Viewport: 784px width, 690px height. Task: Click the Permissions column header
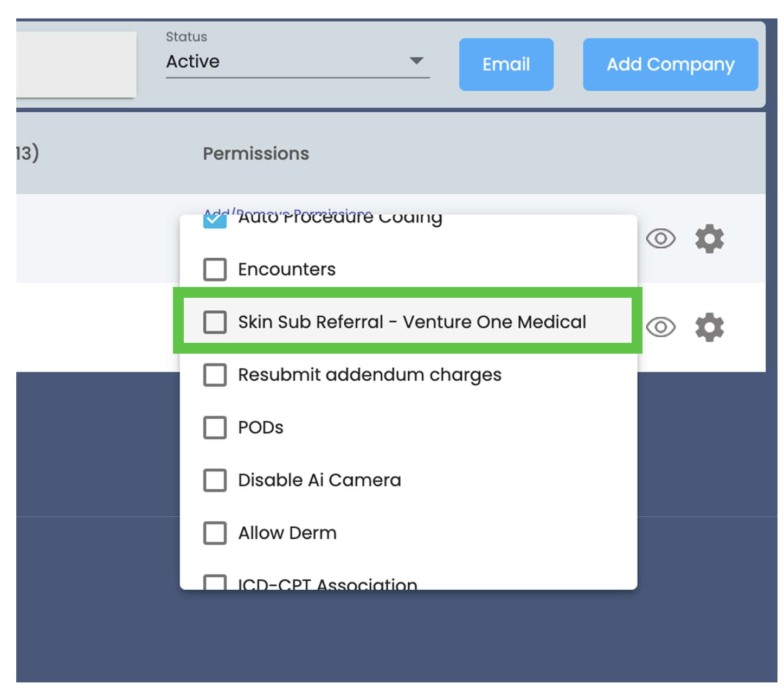coord(255,154)
